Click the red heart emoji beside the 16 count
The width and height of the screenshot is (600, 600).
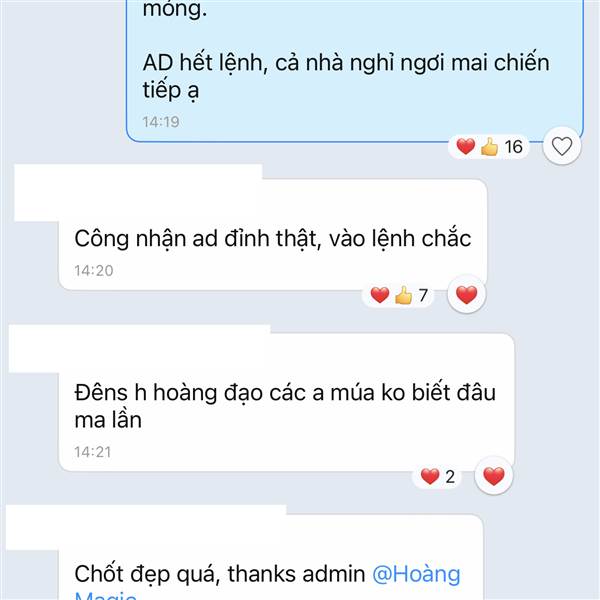pyautogui.click(x=465, y=147)
